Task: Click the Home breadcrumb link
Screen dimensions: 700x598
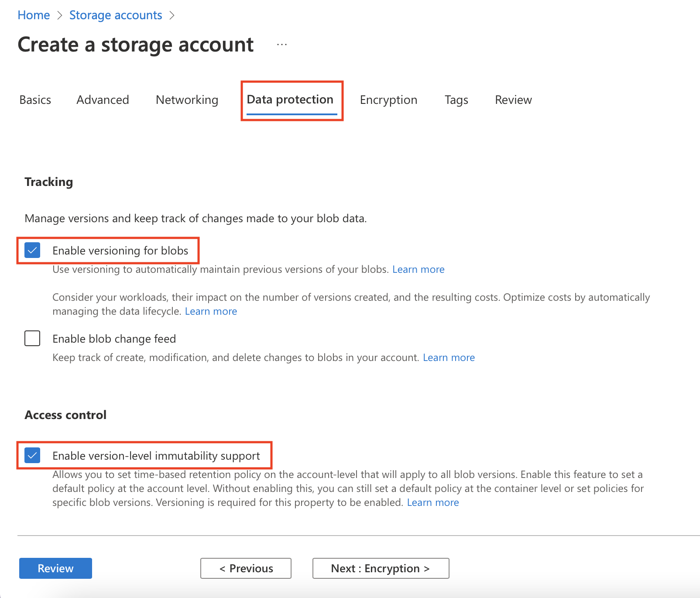Action: coord(34,15)
